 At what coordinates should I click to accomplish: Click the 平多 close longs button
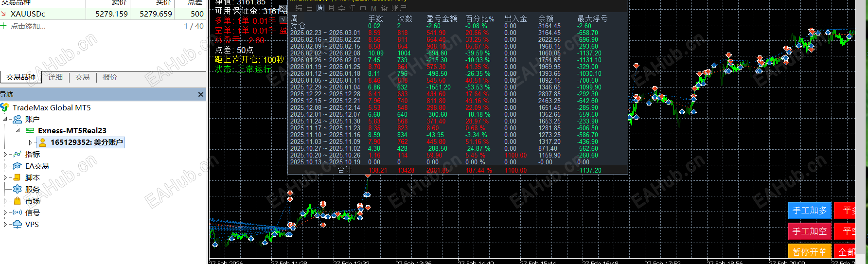click(x=845, y=211)
